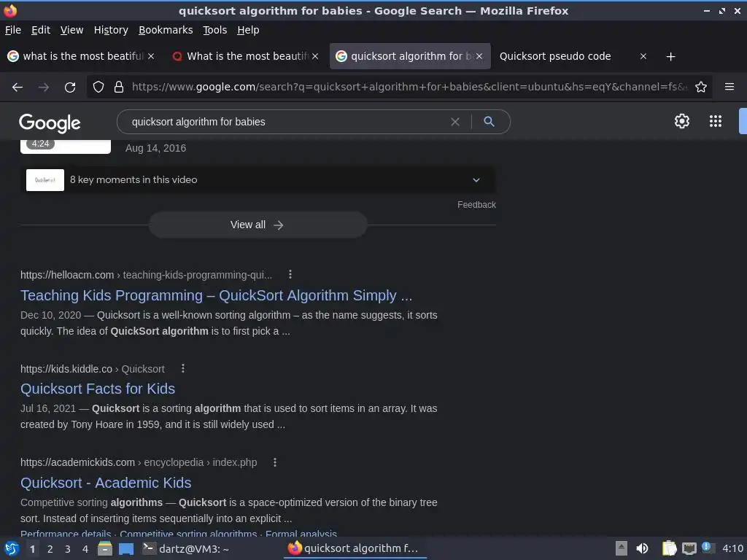Close the 'what is the most beatiful' tab
Viewport: 747px width, 560px height.
click(x=150, y=56)
